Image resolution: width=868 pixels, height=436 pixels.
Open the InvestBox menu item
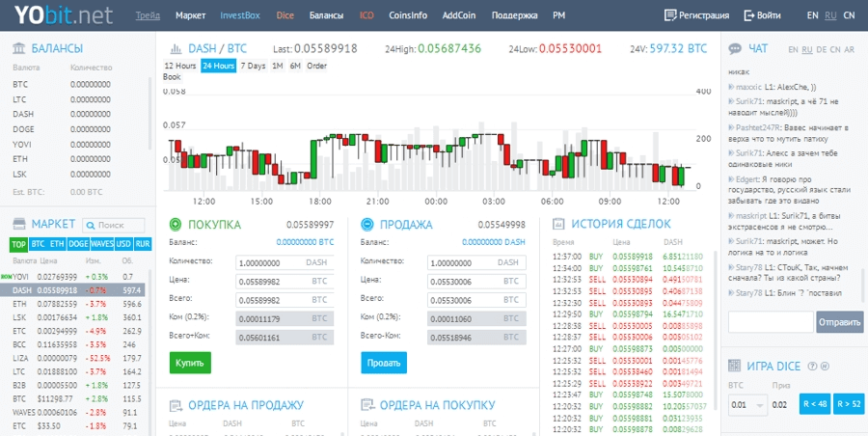click(x=240, y=15)
